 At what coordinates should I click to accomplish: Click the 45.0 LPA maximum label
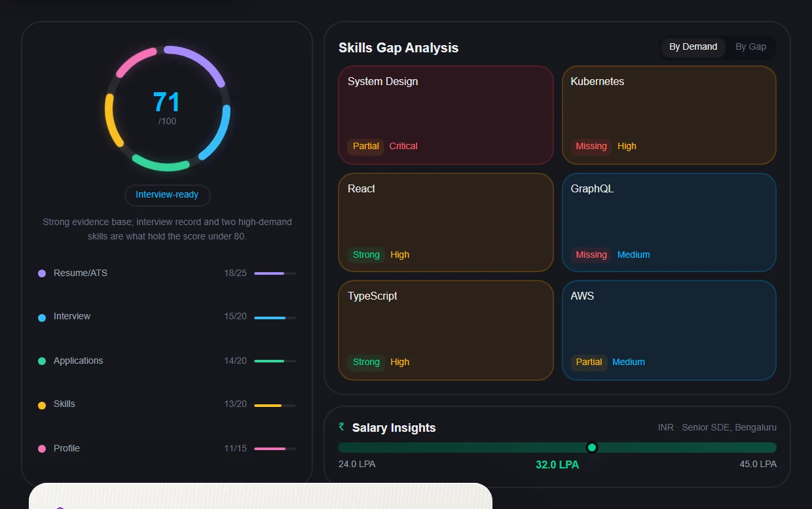click(x=758, y=464)
